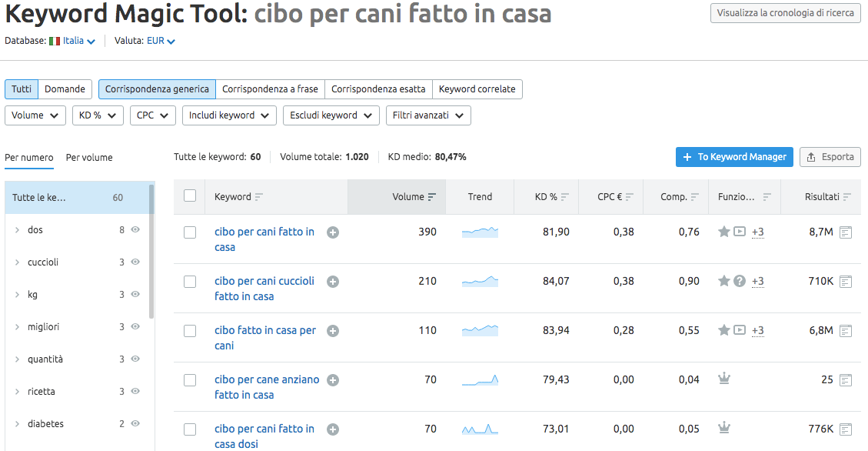Open SERP results icon for 710K row
This screenshot has width=868, height=451.
(x=845, y=282)
